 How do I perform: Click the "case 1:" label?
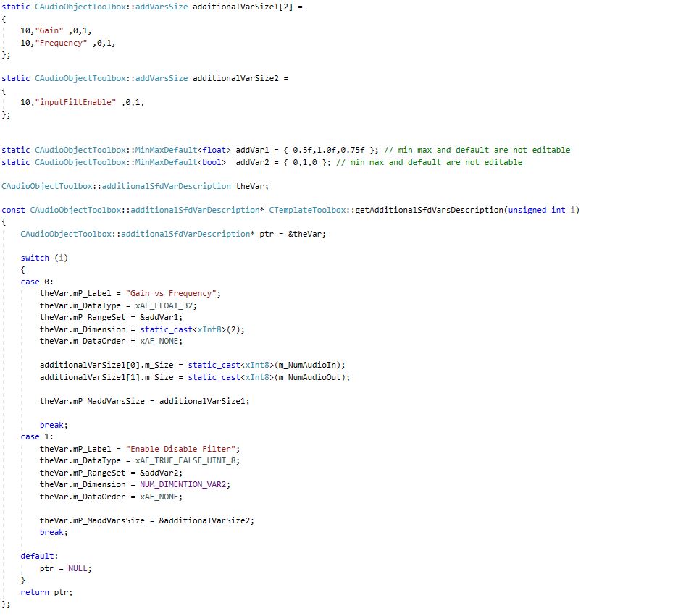pyautogui.click(x=37, y=437)
